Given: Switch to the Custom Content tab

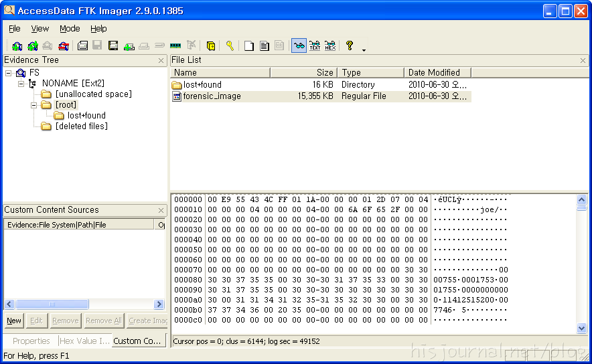Looking at the screenshot, I should tap(137, 341).
